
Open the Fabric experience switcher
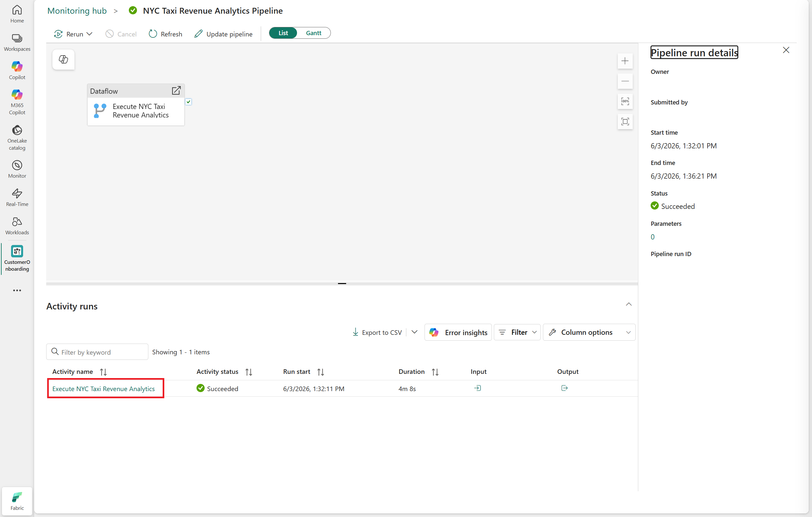tap(17, 501)
